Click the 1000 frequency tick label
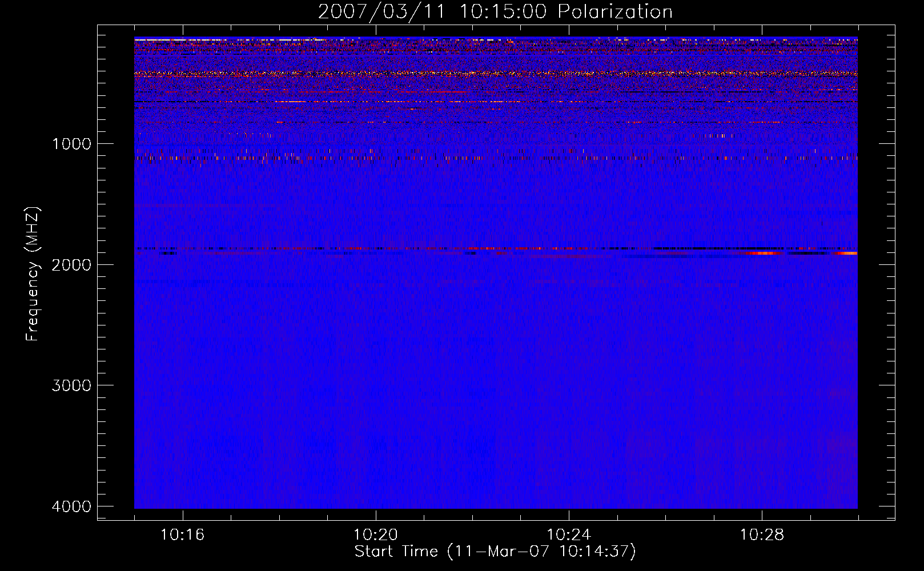Screen dimensions: 924x571 pyautogui.click(x=71, y=143)
